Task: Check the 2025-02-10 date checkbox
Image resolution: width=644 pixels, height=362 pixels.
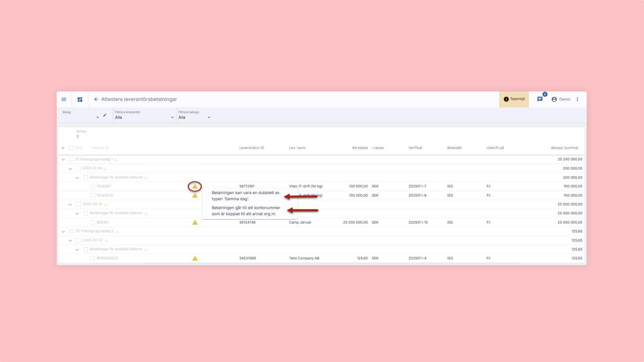Action: click(x=78, y=204)
